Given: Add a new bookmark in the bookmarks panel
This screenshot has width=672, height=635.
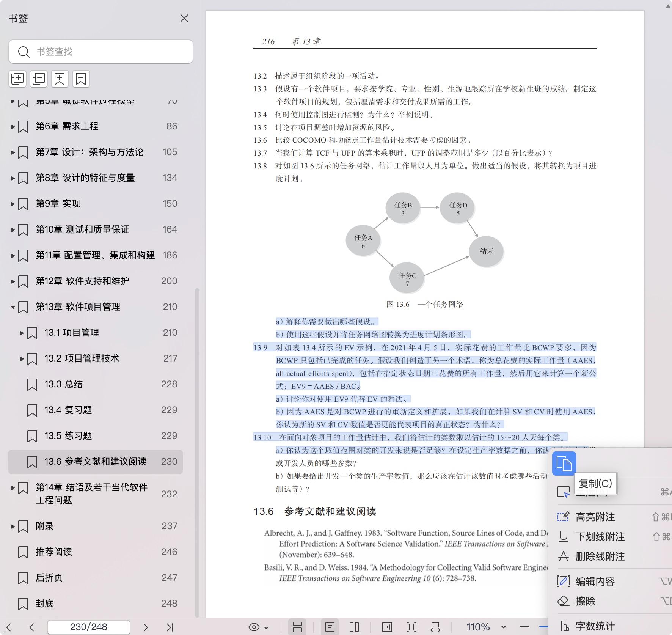Looking at the screenshot, I should tap(59, 79).
